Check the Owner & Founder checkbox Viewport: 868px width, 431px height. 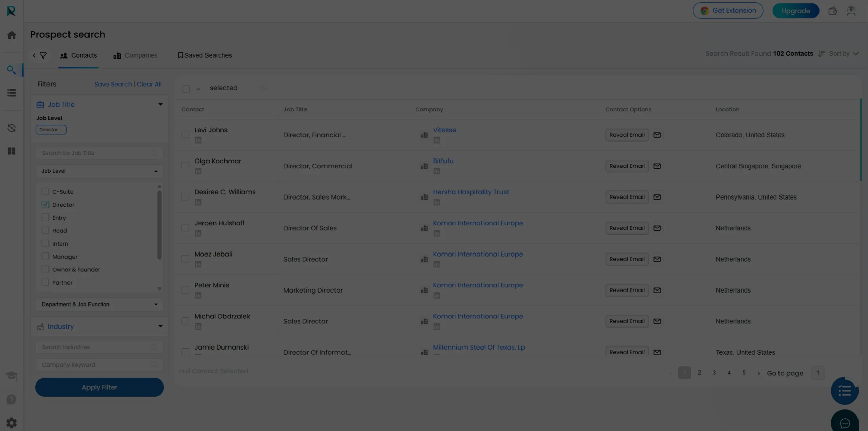pyautogui.click(x=45, y=269)
